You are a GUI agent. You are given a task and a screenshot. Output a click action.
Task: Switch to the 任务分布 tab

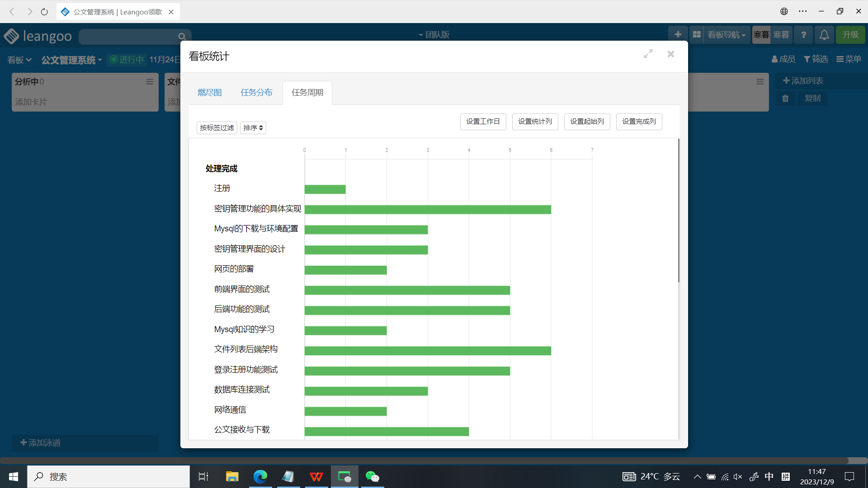tap(256, 93)
